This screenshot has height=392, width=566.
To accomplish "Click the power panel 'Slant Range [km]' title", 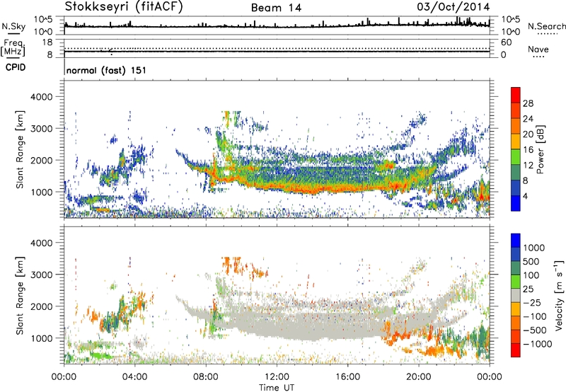I will coord(20,149).
